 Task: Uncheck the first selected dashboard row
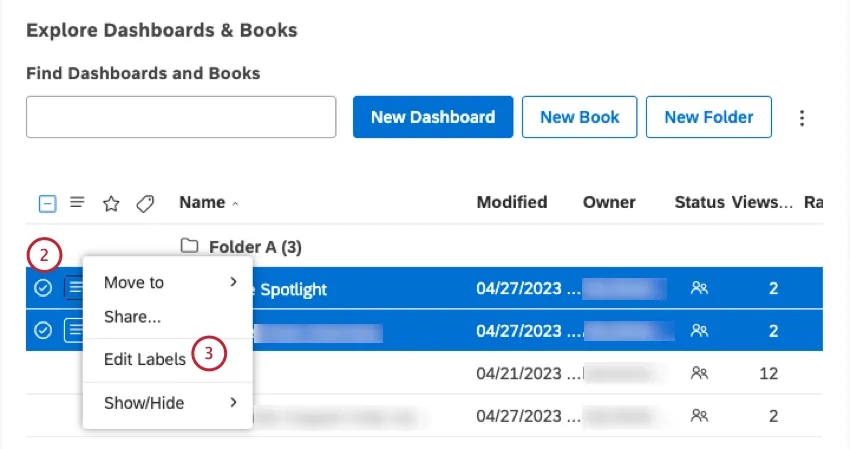point(43,288)
